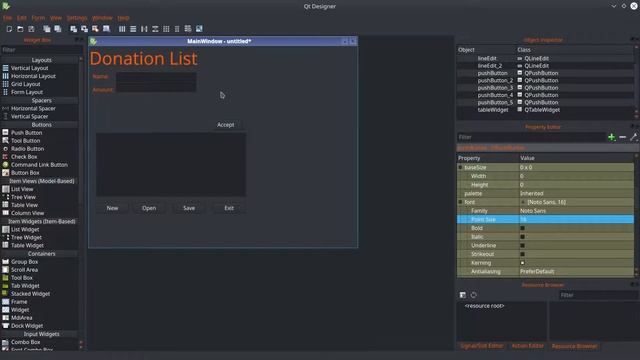Select the Edit Signals/Slots mode icon
This screenshot has height=360, width=640.
(x=84, y=29)
